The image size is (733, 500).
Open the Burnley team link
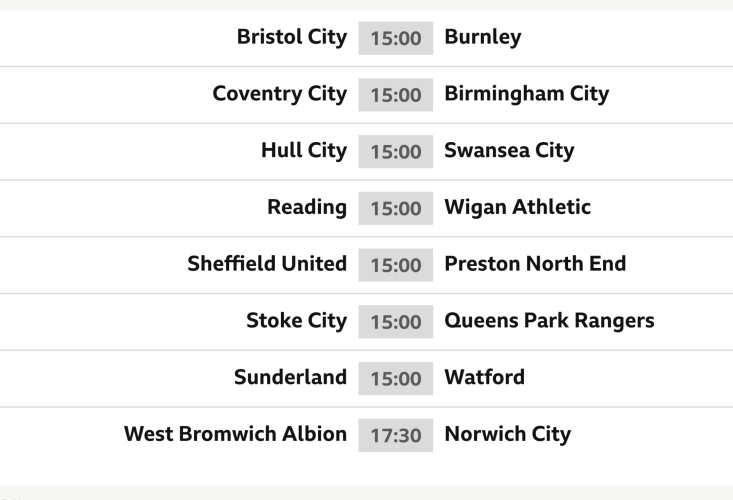[x=482, y=38]
